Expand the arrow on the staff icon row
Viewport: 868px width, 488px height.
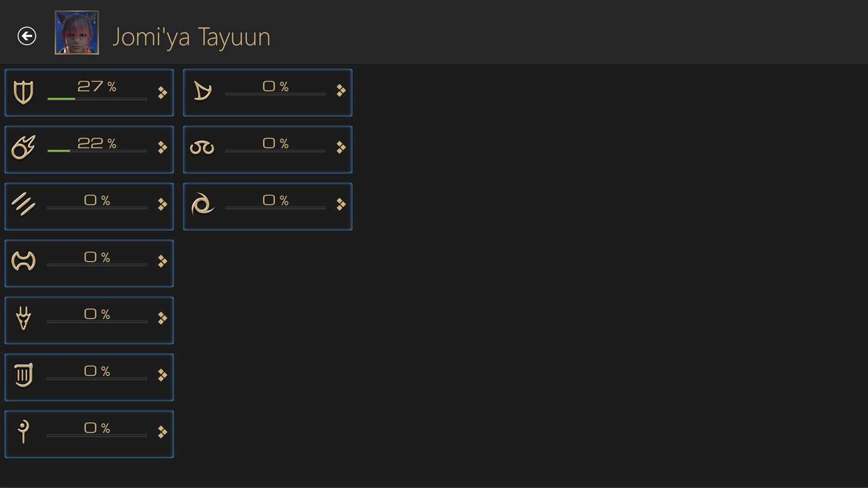[x=162, y=431]
